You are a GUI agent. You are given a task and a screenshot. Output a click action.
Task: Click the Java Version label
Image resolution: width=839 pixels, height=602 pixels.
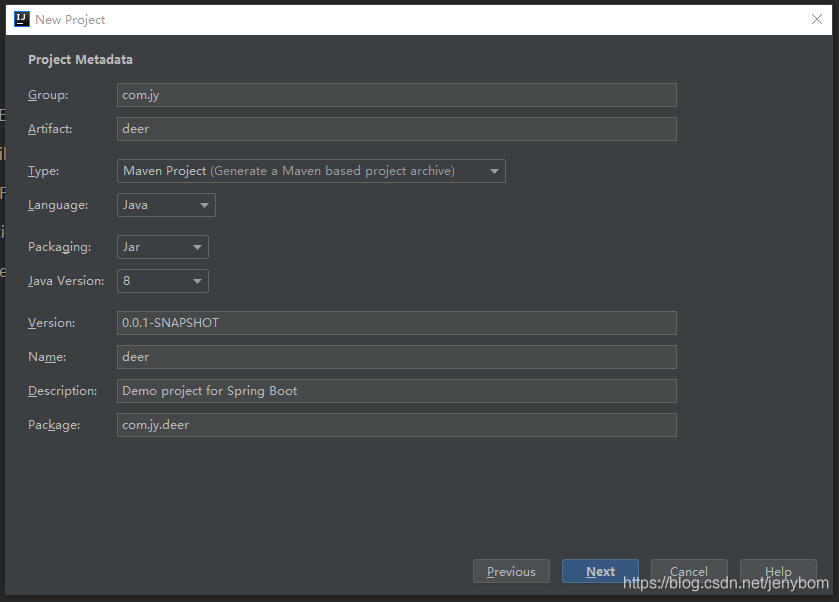pos(66,281)
